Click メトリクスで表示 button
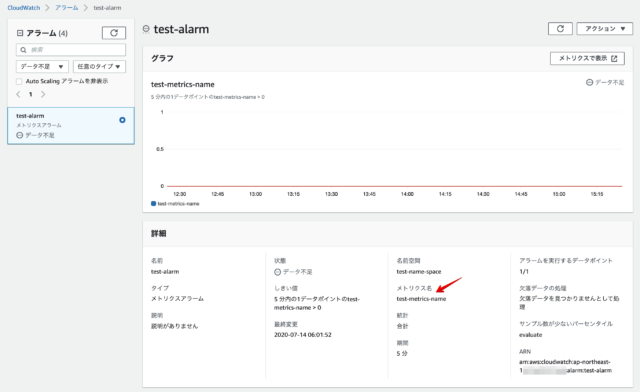This screenshot has width=640, height=392. click(x=587, y=58)
